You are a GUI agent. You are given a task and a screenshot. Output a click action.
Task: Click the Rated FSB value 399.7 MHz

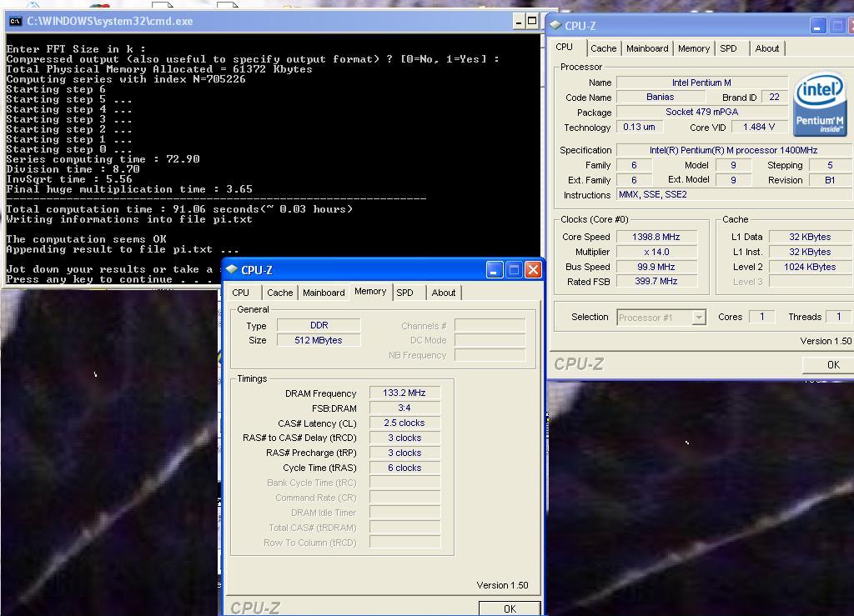[656, 282]
